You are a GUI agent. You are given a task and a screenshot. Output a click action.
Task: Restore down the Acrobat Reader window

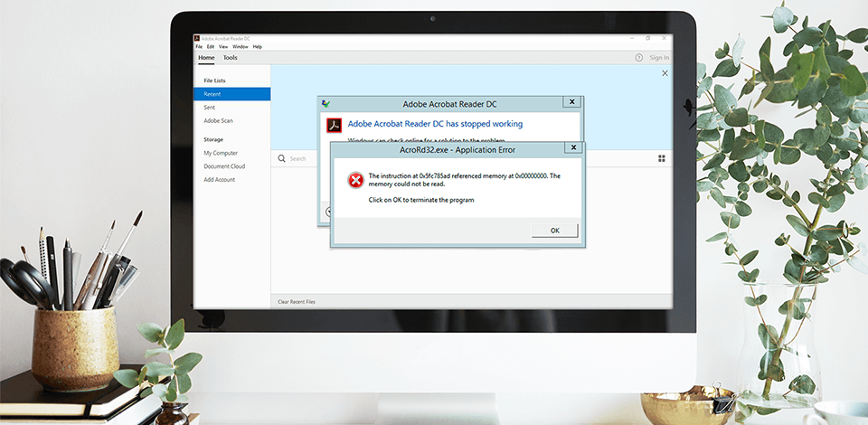tap(648, 38)
